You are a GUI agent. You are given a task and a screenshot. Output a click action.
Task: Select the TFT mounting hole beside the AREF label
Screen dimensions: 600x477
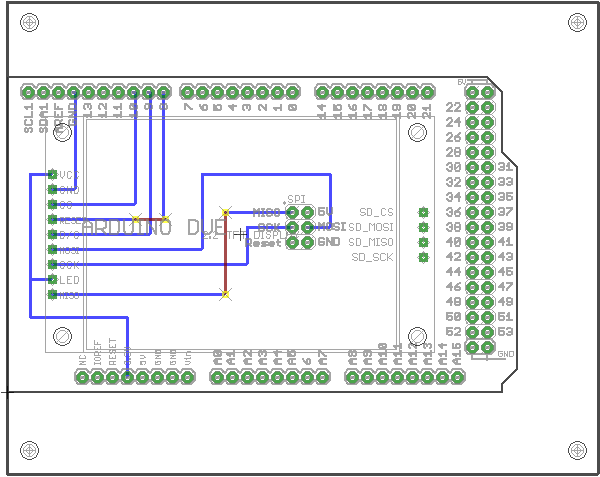(62, 132)
